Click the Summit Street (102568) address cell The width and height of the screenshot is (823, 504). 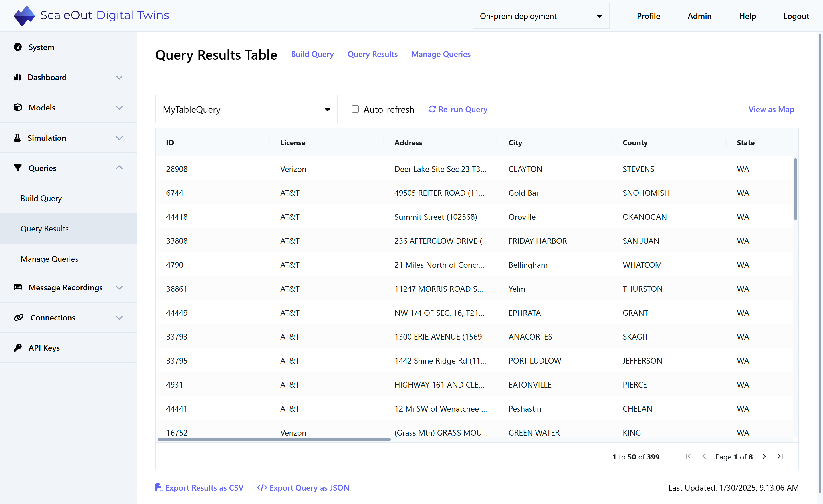[435, 217]
